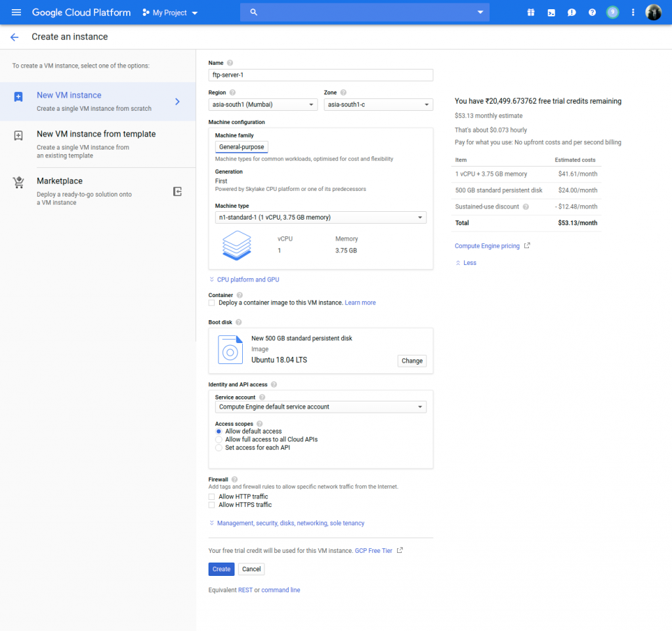This screenshot has height=631, width=672.
Task: Select Set access for each API
Action: click(x=219, y=447)
